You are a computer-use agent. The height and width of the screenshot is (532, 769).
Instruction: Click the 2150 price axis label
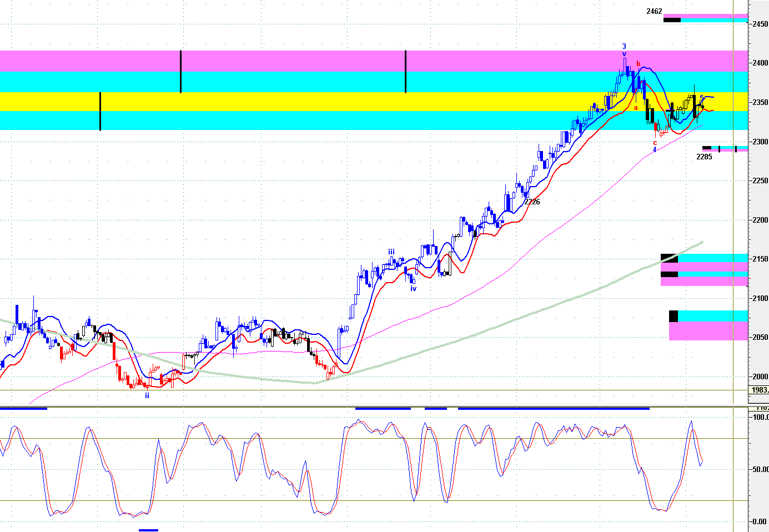[760, 259]
